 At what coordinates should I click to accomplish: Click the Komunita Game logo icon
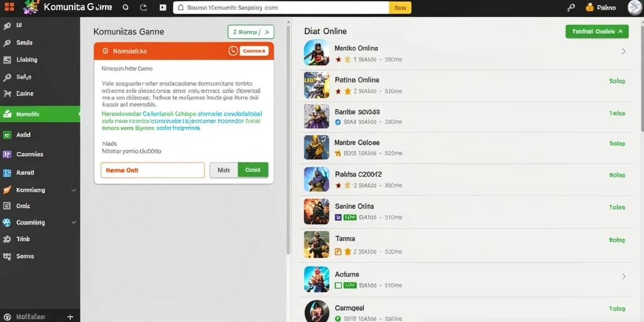pyautogui.click(x=31, y=8)
